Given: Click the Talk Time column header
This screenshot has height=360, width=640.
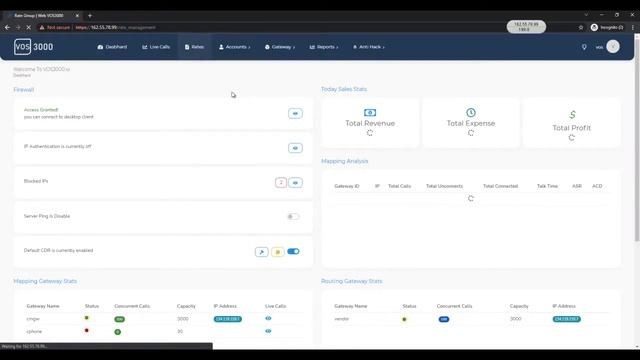Looking at the screenshot, I should coord(547,186).
